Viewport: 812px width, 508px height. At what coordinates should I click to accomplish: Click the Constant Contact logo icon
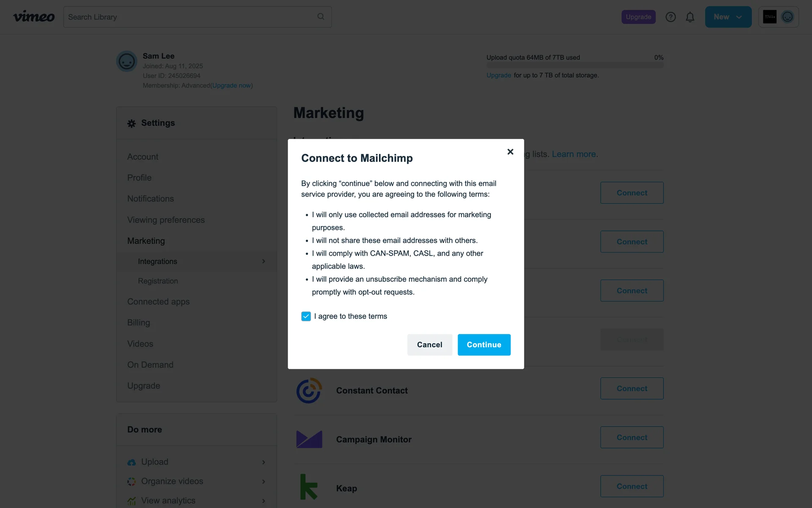pos(309,390)
